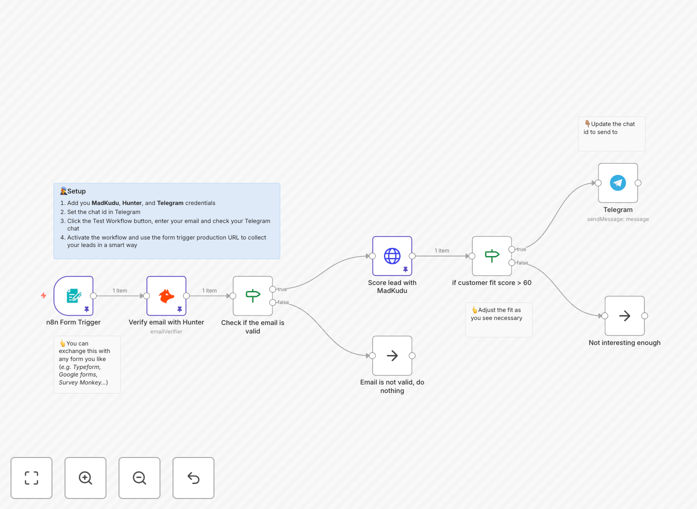
Task: Select the exchange form sticky note
Action: (87, 365)
